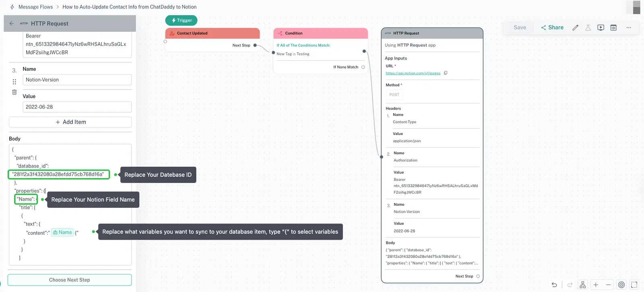The image size is (644, 292).
Task: Click the Choose Next Step button
Action: pyautogui.click(x=70, y=280)
